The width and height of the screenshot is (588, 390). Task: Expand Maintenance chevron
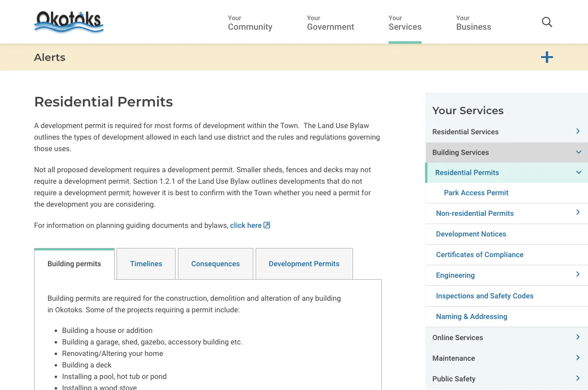point(578,358)
